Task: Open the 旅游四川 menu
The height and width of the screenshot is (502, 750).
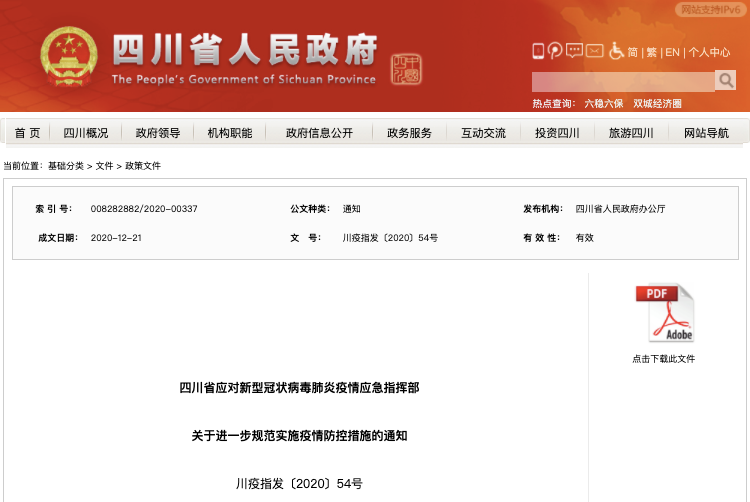Action: click(x=631, y=133)
